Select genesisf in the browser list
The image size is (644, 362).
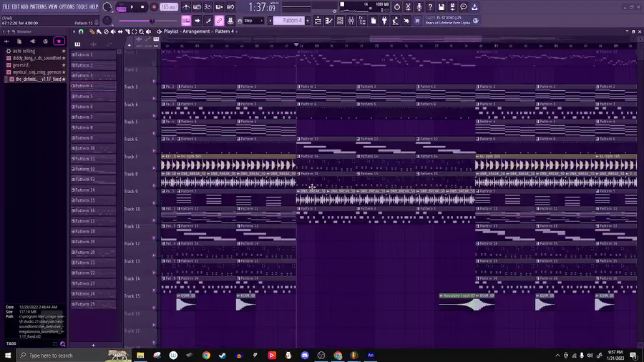click(21, 65)
